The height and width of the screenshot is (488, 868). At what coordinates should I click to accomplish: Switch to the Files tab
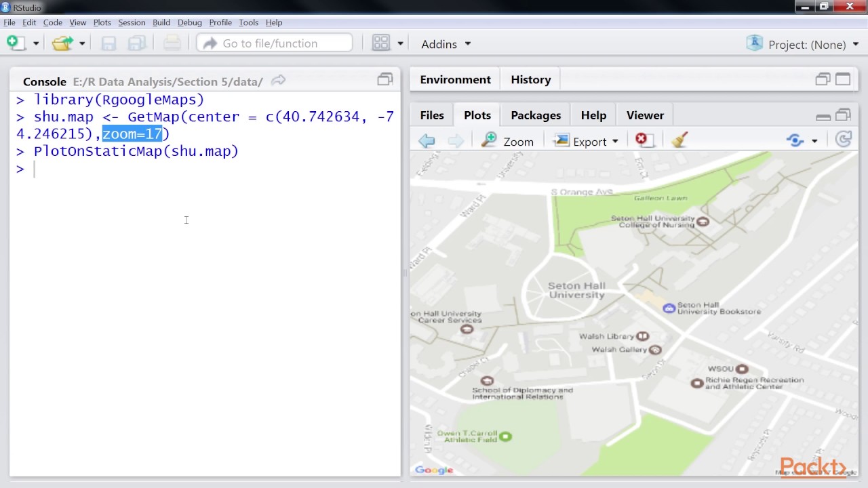432,115
